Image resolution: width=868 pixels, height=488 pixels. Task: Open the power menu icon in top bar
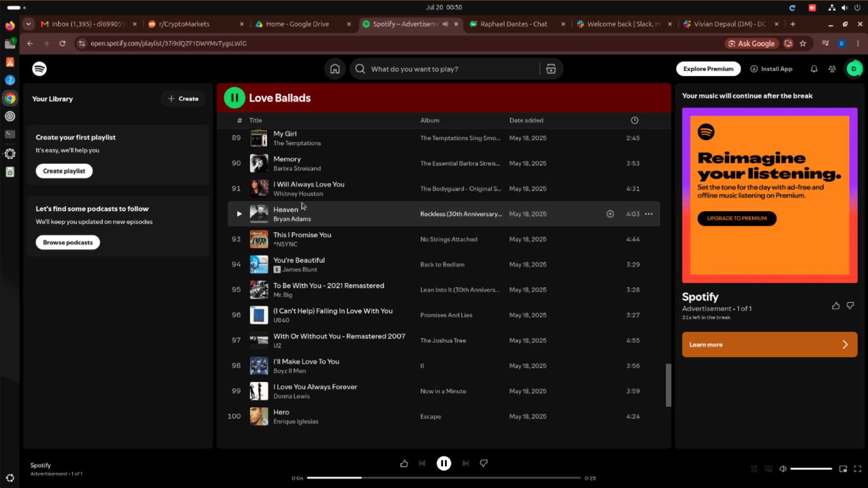click(857, 8)
